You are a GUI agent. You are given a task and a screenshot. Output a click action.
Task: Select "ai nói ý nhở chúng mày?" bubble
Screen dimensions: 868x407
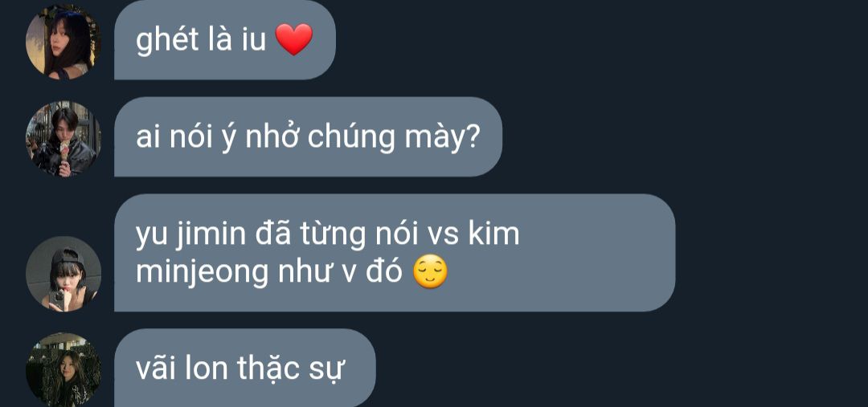click(x=308, y=137)
